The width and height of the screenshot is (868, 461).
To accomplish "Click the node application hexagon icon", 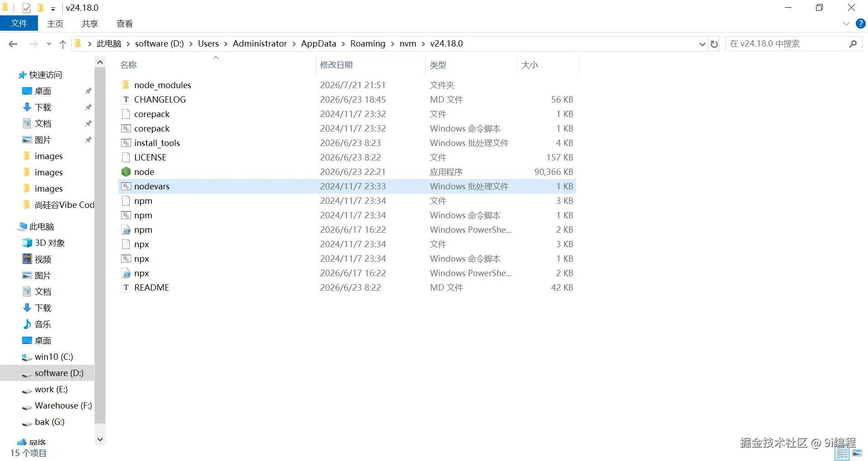I will 126,172.
